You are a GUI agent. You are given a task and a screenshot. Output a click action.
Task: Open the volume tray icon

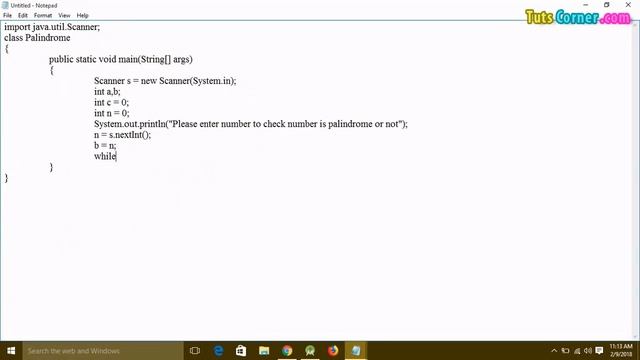pyautogui.click(x=588, y=351)
